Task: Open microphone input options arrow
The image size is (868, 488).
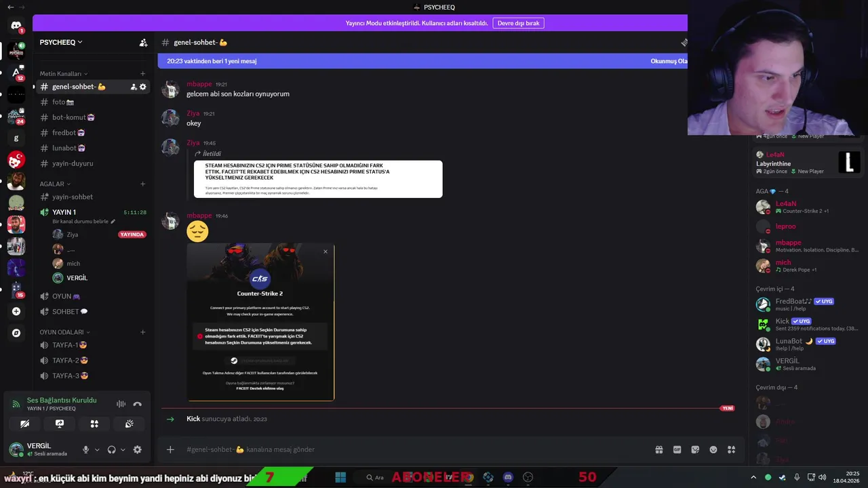Action: 97,449
